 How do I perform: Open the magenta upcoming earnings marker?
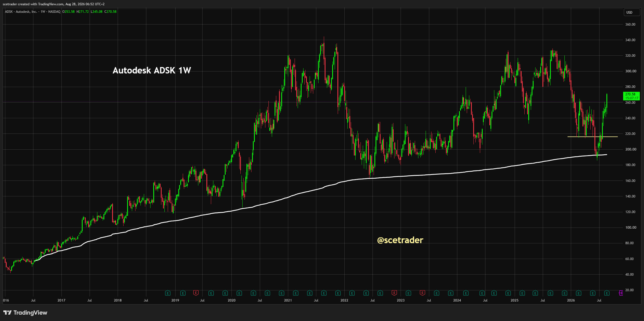[x=621, y=293]
